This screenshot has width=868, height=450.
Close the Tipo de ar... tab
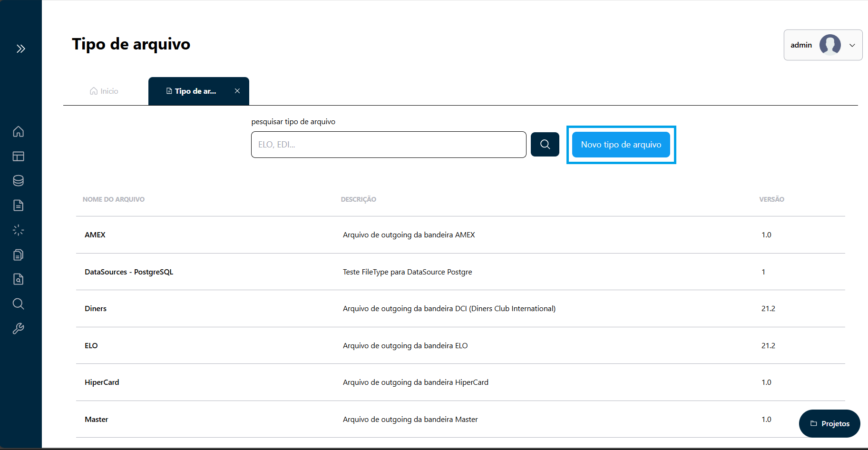[x=237, y=91]
